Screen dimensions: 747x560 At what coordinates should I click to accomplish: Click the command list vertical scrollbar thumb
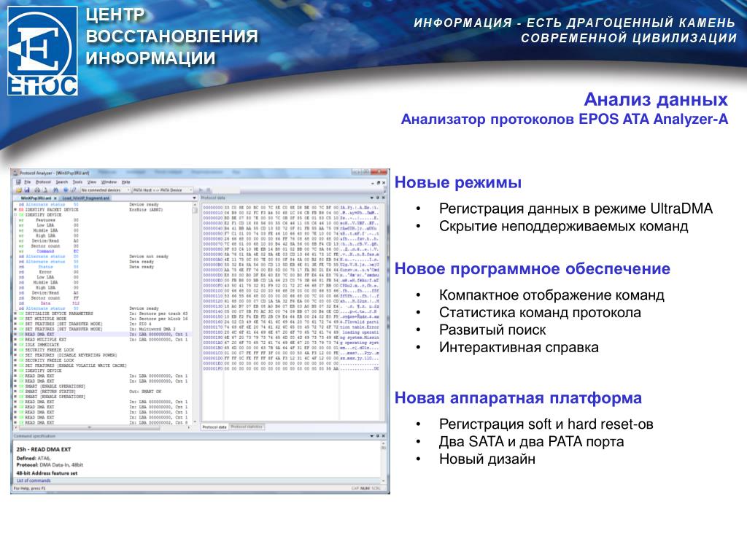(194, 210)
